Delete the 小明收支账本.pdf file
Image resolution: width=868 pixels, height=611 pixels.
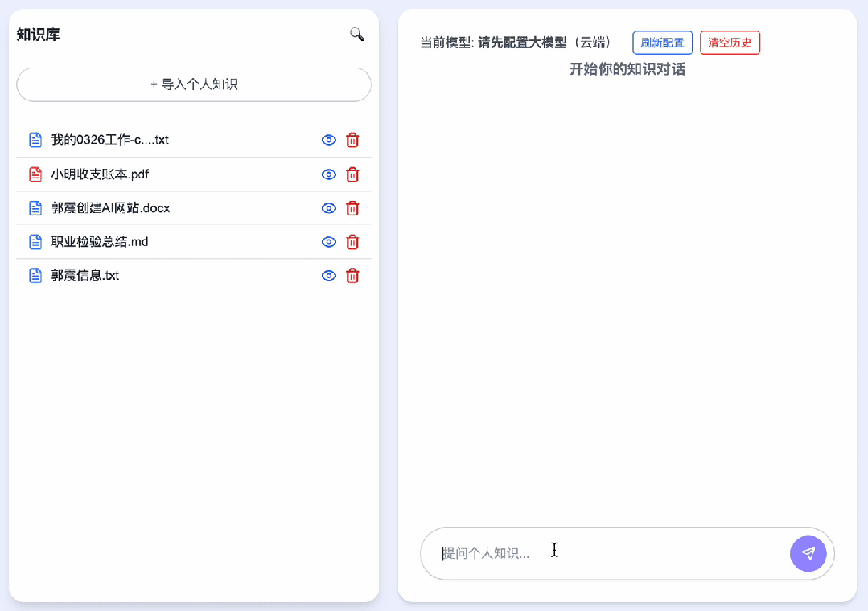click(352, 174)
